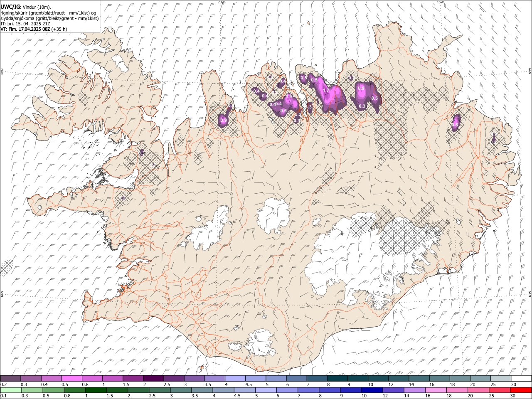532x399 pixels.
Task: Pick the dark navy 10 swatch, lower row
Action: (x=372, y=390)
